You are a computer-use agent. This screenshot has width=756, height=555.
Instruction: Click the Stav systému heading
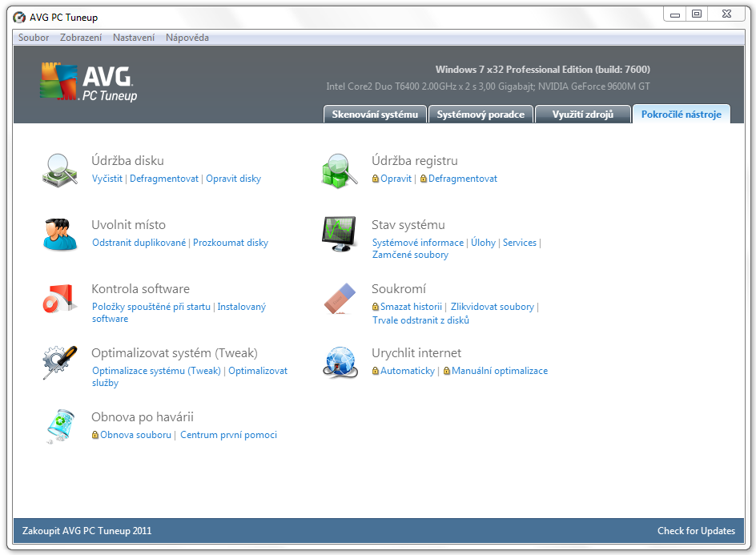coord(408,225)
